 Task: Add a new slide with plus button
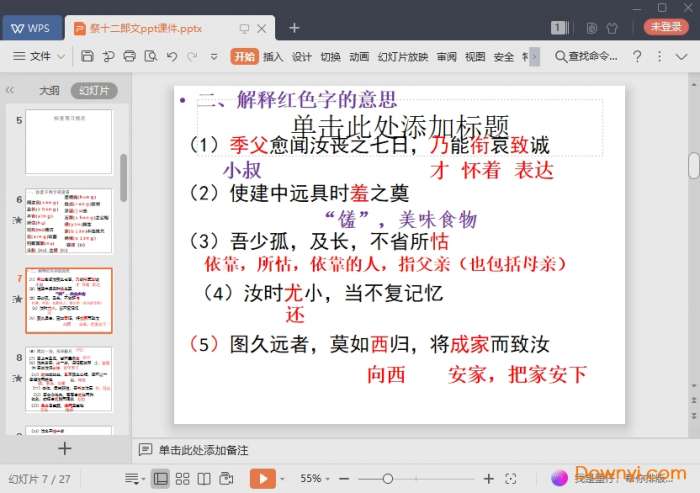point(65,449)
